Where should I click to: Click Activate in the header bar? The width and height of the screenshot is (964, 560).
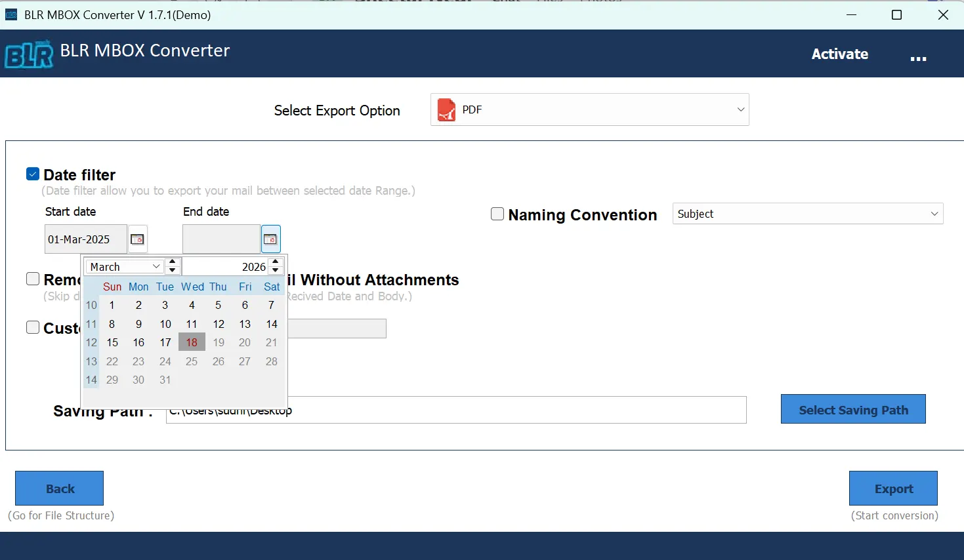(x=839, y=54)
